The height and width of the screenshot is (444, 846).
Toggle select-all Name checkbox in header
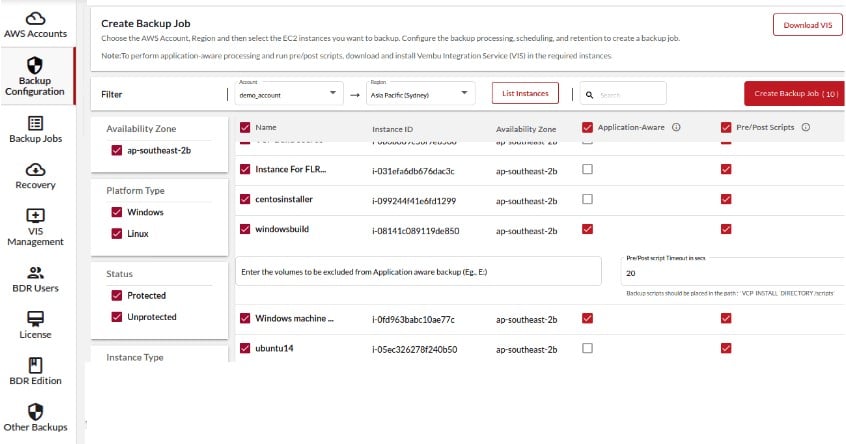point(245,127)
